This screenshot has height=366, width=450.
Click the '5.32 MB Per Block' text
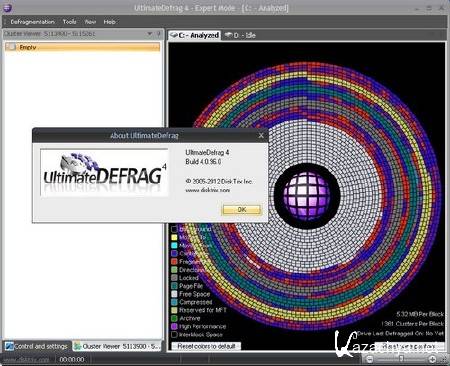pyautogui.click(x=420, y=314)
